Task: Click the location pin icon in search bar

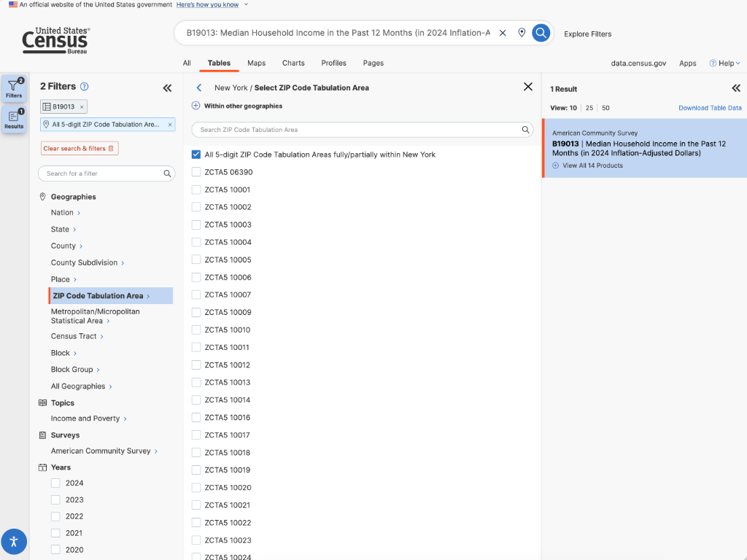Action: click(522, 33)
